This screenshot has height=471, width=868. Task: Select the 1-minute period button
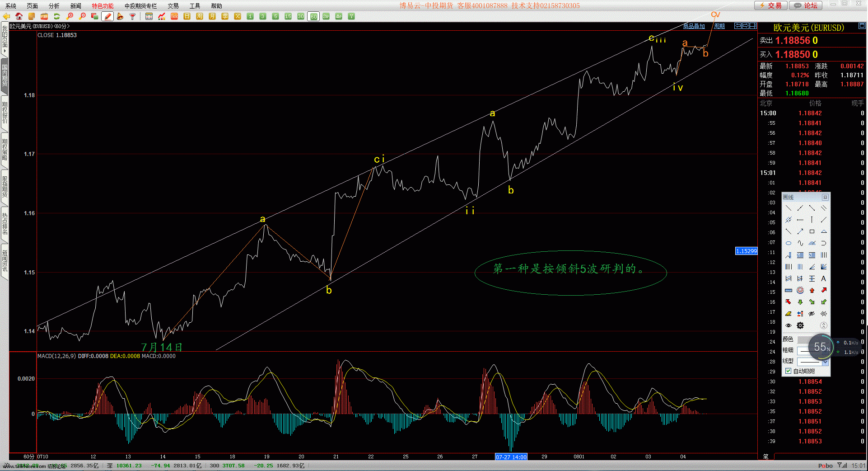pos(250,16)
